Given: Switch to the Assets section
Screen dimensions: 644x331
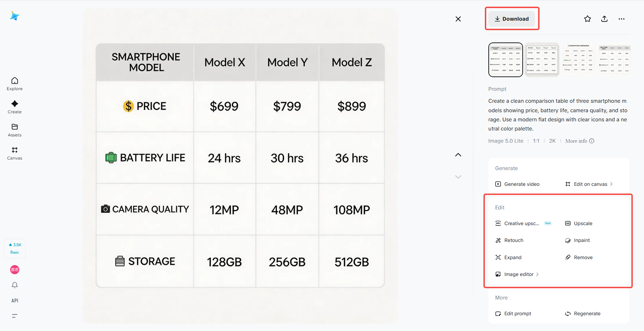Looking at the screenshot, I should click(x=15, y=130).
